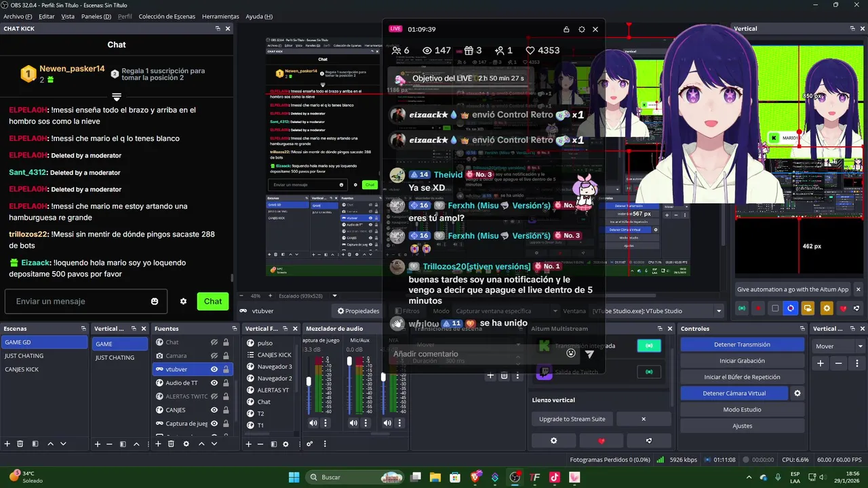Screen dimensions: 868x488
Task: Select JUST CHATING scene in Escenas
Action: point(44,356)
